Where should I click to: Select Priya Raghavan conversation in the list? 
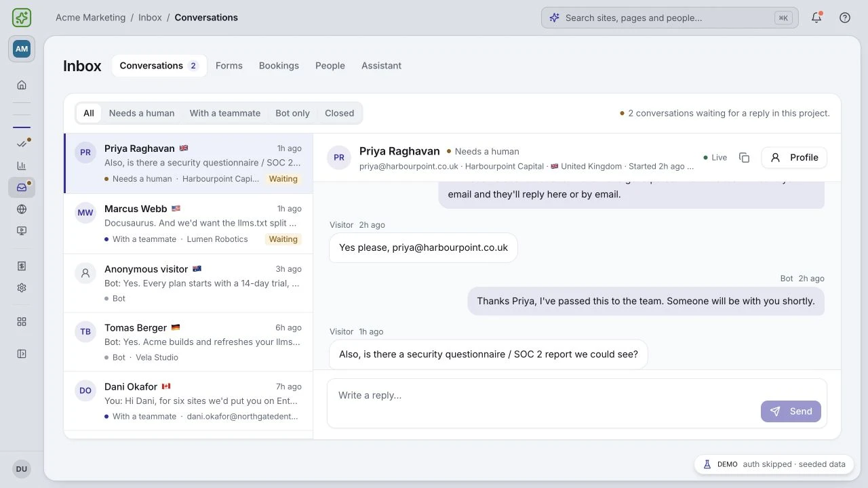(189, 163)
